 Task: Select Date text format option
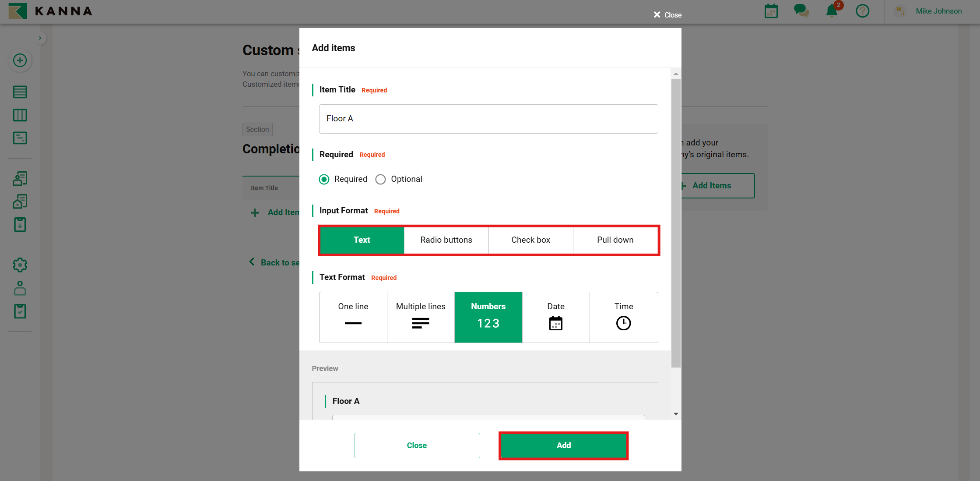pos(555,317)
